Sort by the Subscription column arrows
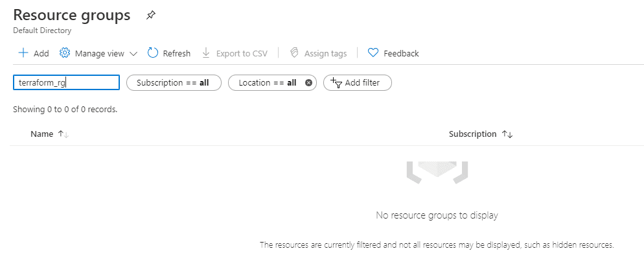 click(x=507, y=134)
